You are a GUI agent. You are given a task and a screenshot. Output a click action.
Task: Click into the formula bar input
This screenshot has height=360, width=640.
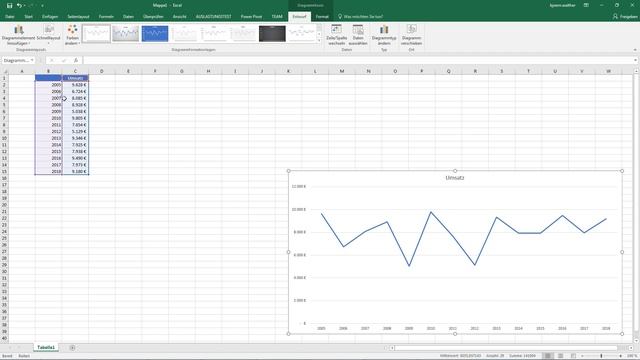(x=357, y=60)
